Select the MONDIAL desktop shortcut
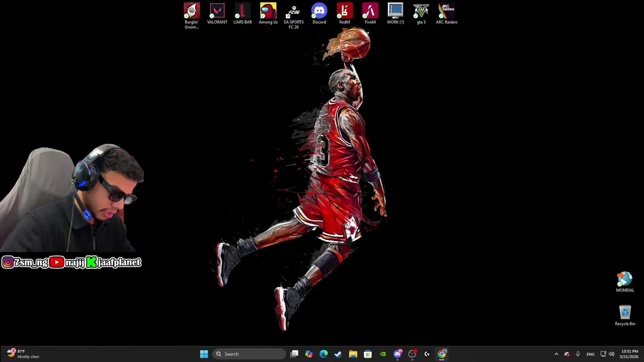 625,282
